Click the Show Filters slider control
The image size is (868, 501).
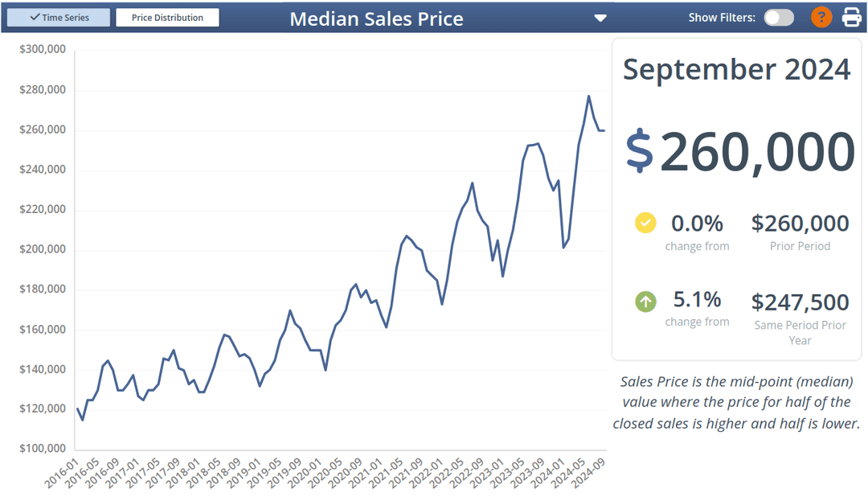pyautogui.click(x=778, y=17)
